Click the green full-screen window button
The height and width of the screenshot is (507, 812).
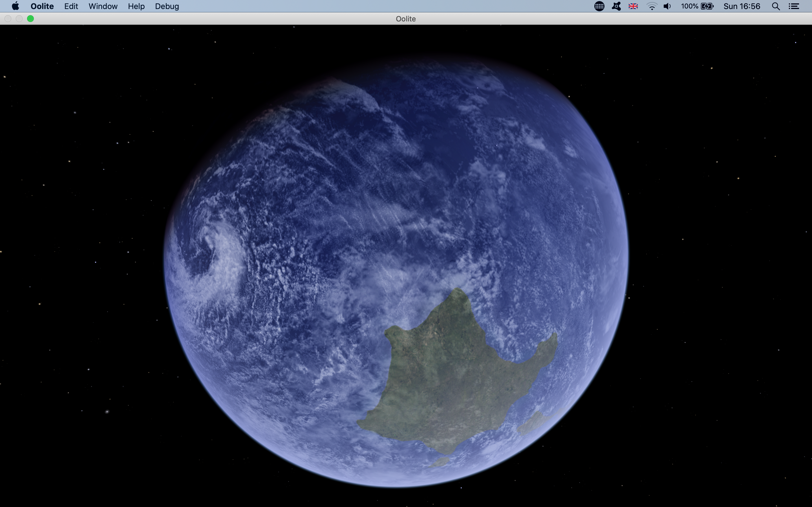[30, 19]
